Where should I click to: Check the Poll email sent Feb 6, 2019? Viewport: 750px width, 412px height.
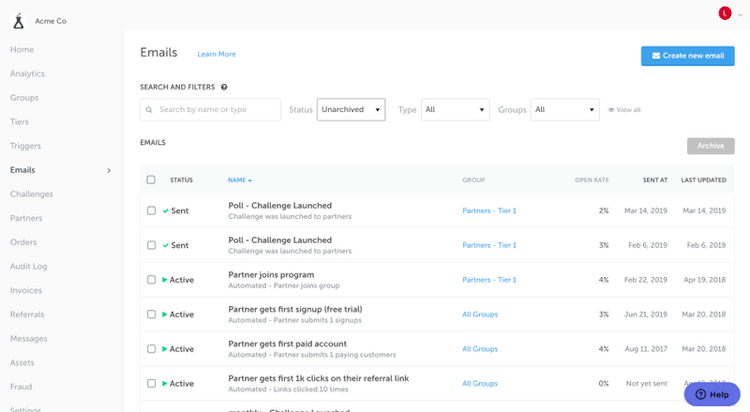(x=151, y=245)
